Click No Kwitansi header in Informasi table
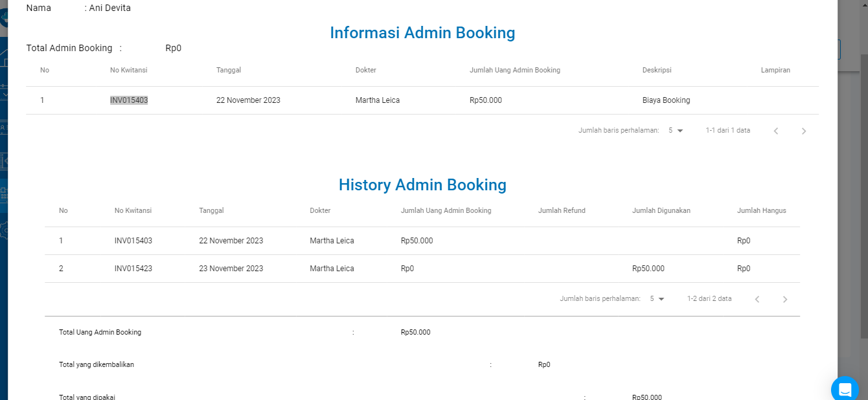The image size is (868, 400). tap(128, 70)
